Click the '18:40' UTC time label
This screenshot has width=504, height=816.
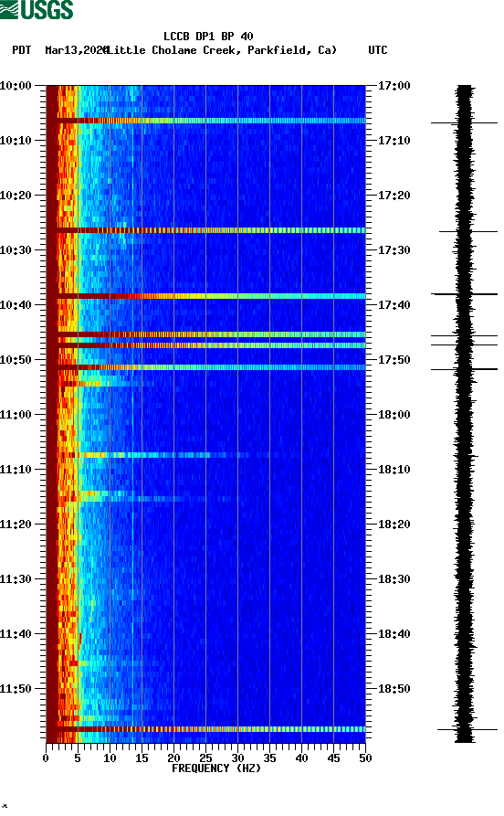pos(394,634)
